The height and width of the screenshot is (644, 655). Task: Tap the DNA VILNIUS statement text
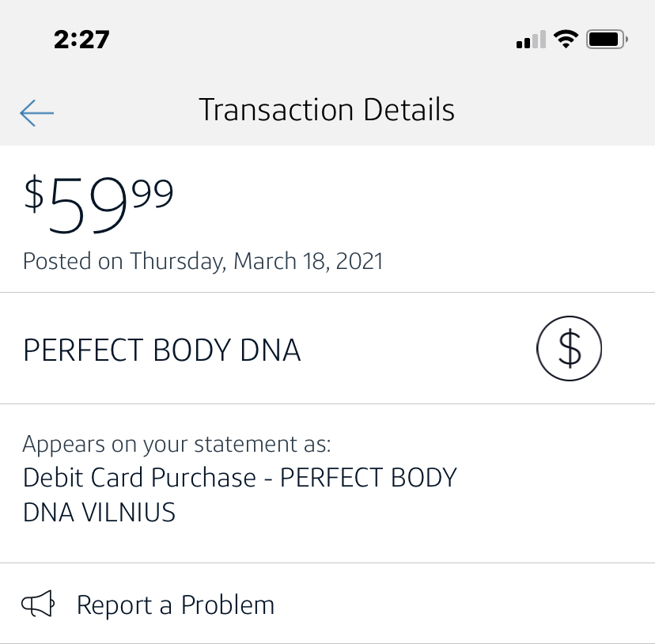[x=100, y=513]
